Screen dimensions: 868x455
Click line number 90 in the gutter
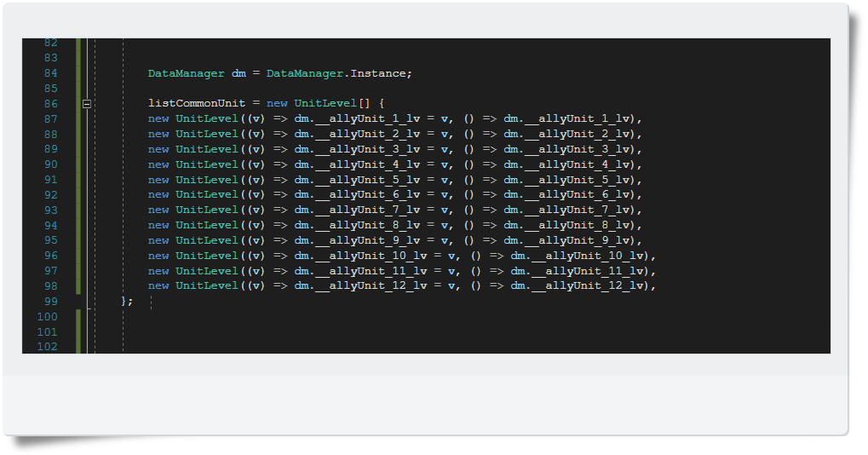[x=51, y=164]
